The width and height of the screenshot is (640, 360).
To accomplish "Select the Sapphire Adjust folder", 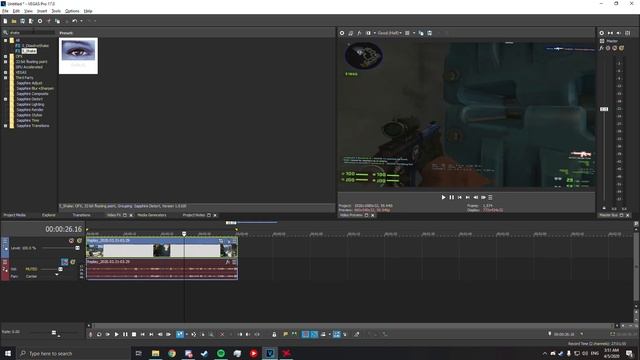I will tap(29, 83).
